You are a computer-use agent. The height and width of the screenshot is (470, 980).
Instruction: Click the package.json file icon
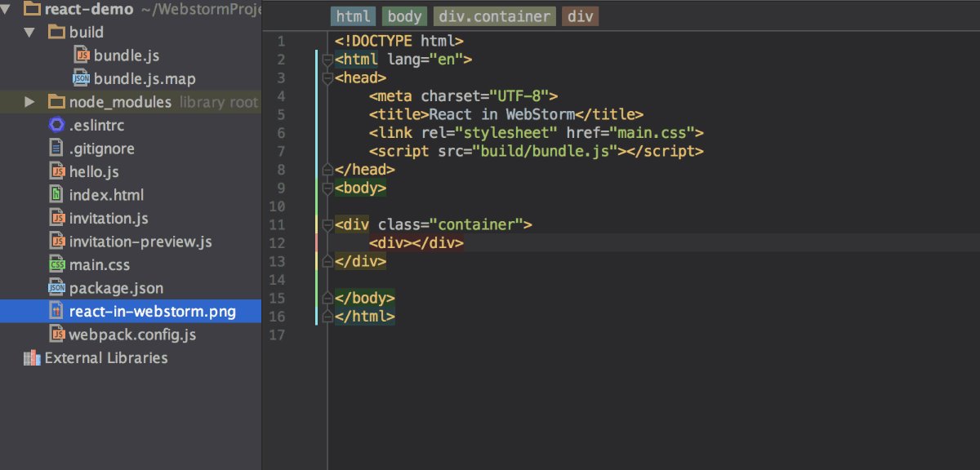(x=56, y=288)
